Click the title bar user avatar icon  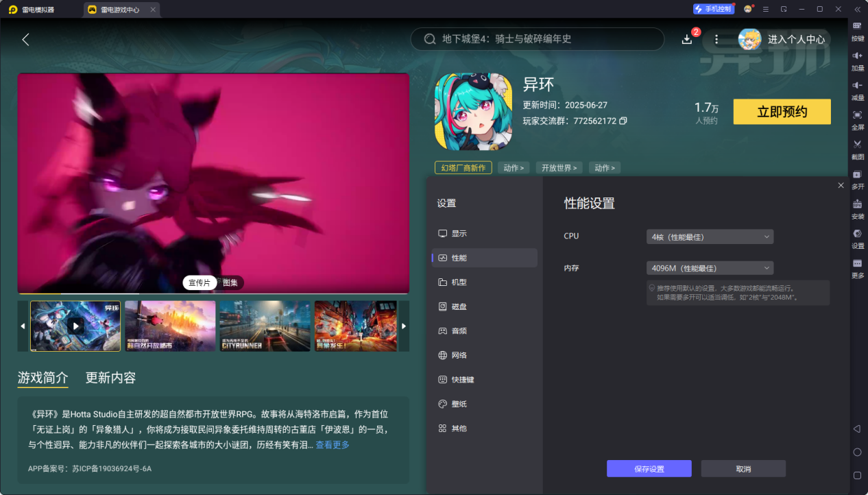pos(748,9)
